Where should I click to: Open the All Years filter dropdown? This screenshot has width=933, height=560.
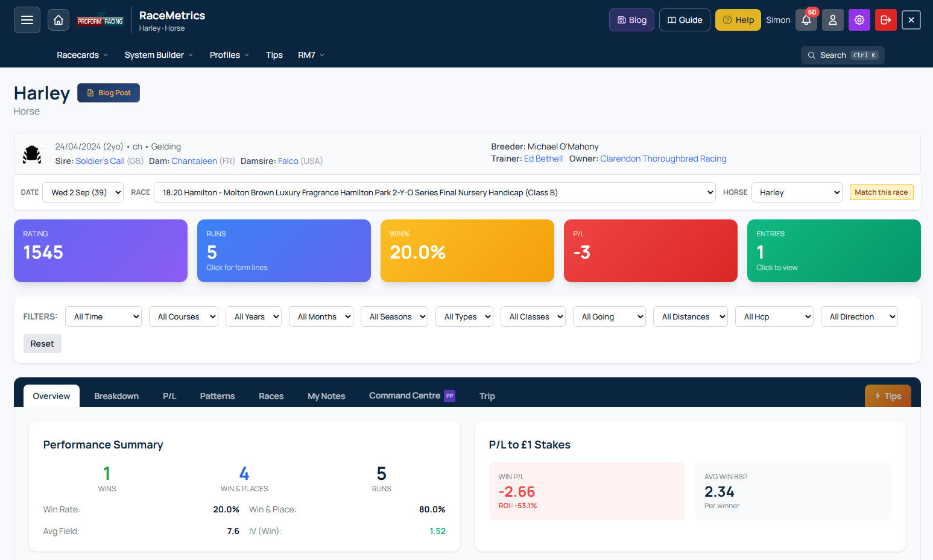coord(253,316)
